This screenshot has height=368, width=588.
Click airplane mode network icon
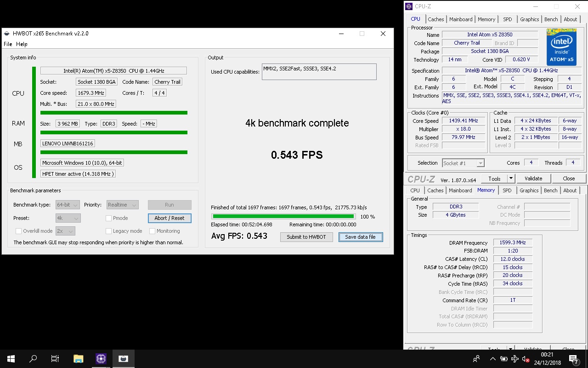pos(514,359)
